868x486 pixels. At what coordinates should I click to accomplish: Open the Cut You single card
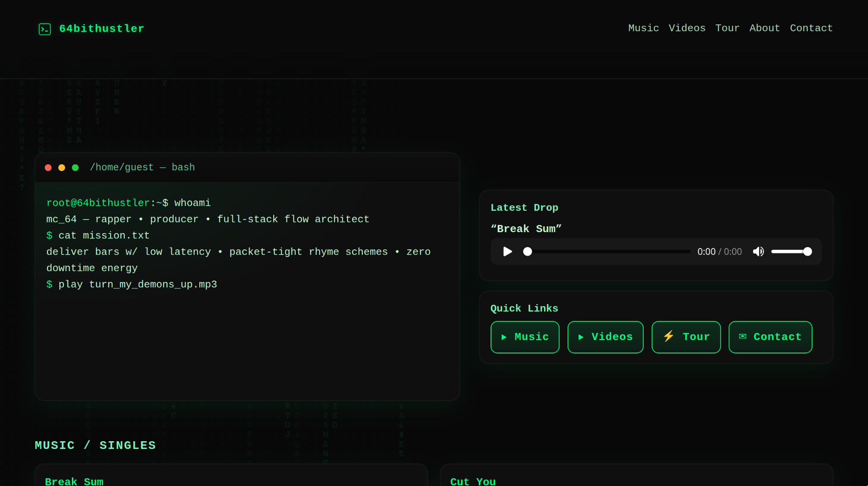(473, 481)
